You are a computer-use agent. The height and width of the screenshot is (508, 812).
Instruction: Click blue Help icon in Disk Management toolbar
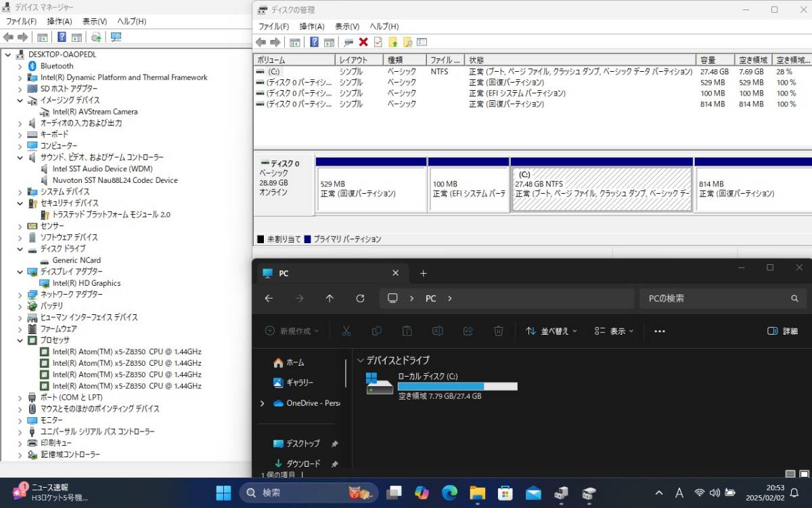click(x=314, y=42)
